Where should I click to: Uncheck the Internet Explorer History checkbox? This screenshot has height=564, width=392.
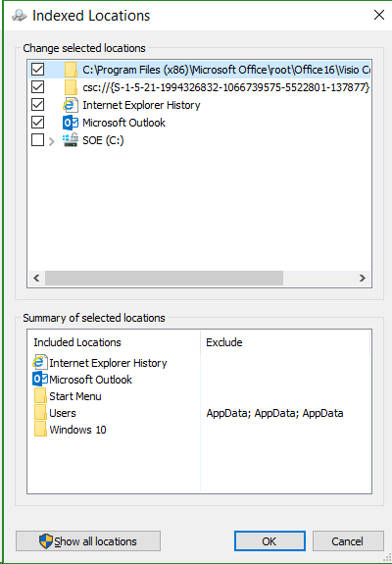pos(37,105)
